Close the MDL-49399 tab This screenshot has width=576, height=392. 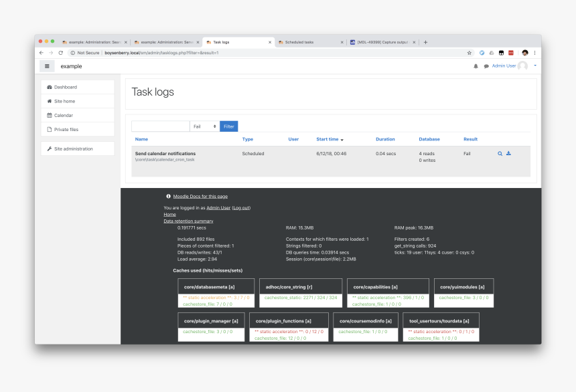click(x=414, y=42)
